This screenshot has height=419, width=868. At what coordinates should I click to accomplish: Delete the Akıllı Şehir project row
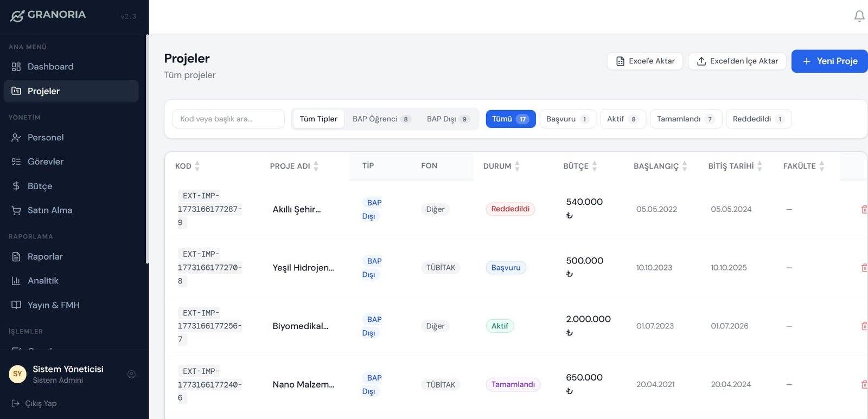pos(864,209)
